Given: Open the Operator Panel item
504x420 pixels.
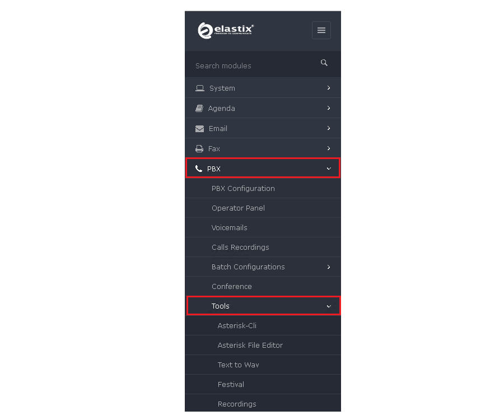Looking at the screenshot, I should [x=238, y=208].
